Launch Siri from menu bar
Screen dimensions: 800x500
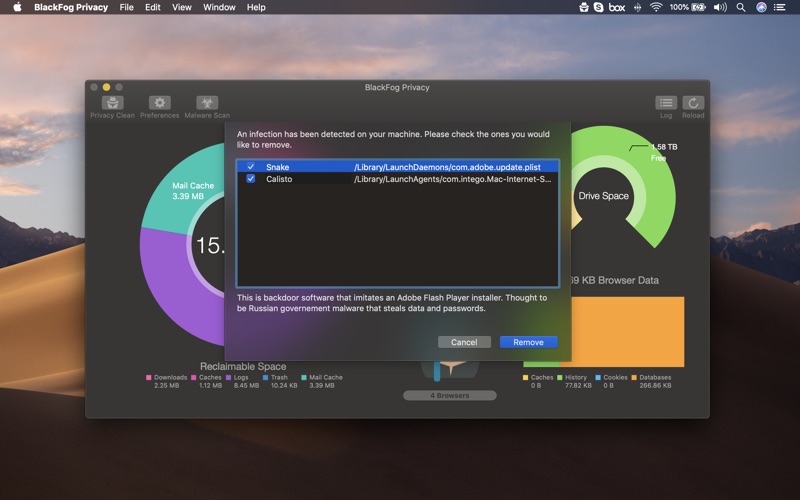761,7
